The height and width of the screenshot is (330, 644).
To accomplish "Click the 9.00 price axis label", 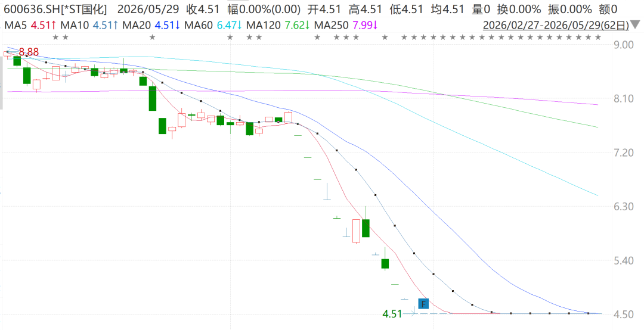I will [623, 45].
